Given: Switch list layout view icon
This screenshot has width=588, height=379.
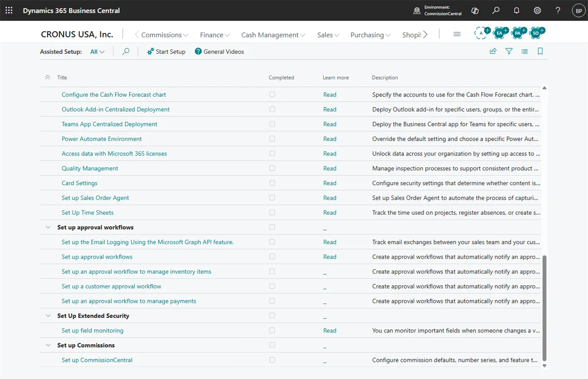Looking at the screenshot, I should [525, 52].
